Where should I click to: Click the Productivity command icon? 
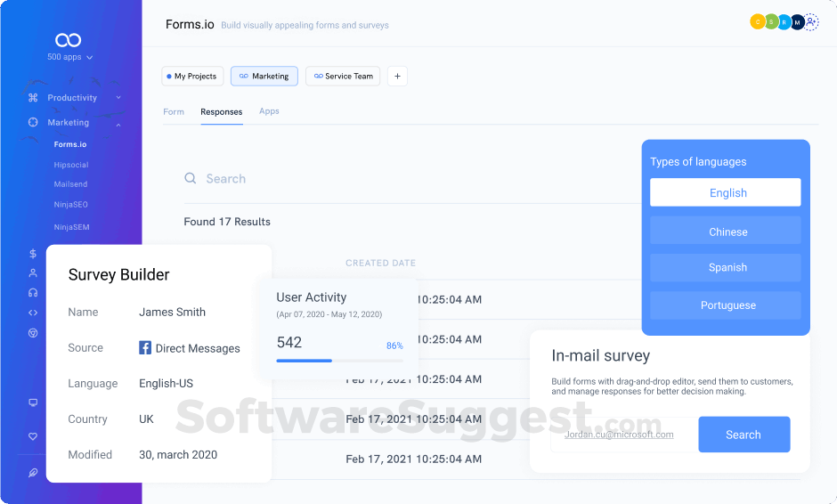(x=33, y=98)
